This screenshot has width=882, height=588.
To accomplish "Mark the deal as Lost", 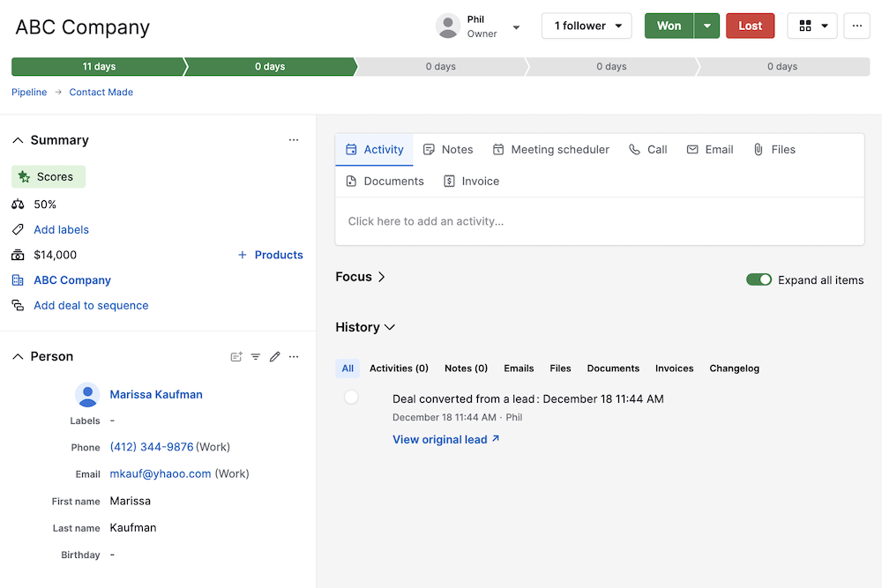I will click(750, 26).
